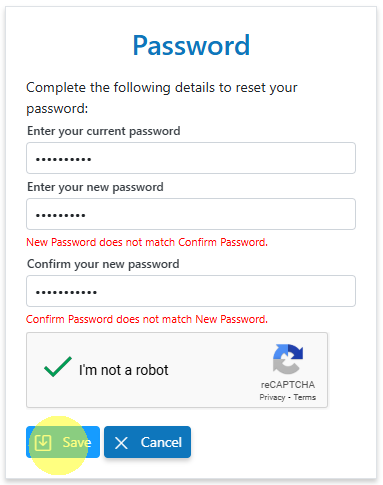Click the 'Password' page heading
The height and width of the screenshot is (485, 383).
click(191, 45)
